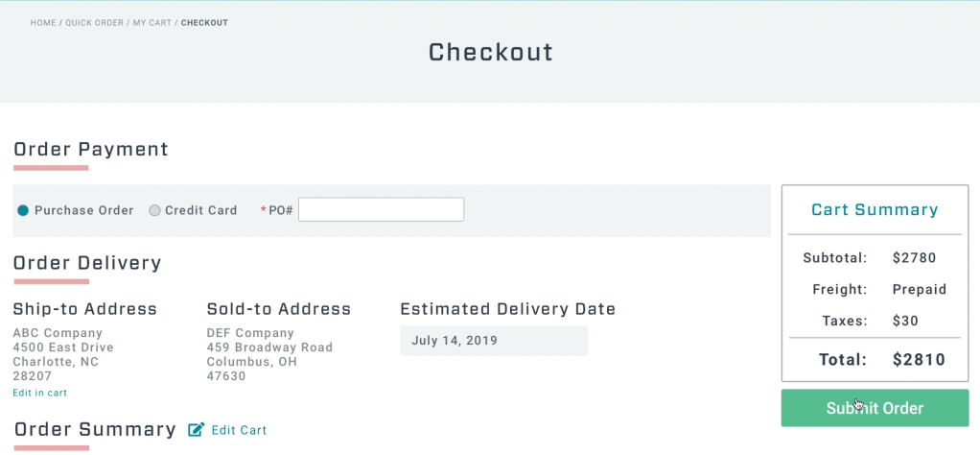Open the Edit Cart text link
Image resolution: width=980 pixels, height=455 pixels.
(x=239, y=430)
